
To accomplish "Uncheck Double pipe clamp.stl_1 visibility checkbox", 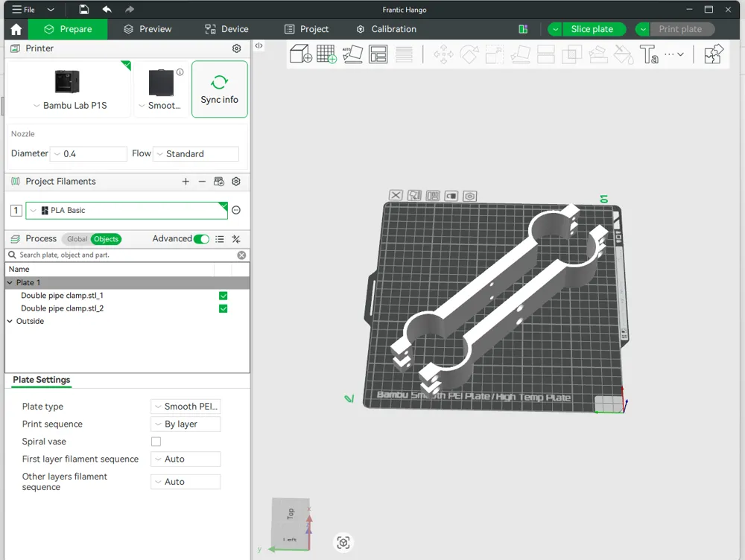I will pyautogui.click(x=223, y=296).
